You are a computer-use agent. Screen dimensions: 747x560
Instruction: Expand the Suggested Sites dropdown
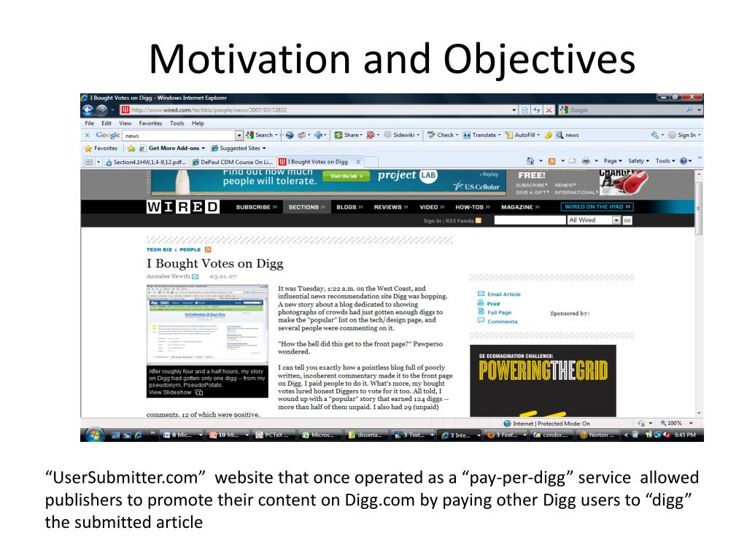[264, 149]
